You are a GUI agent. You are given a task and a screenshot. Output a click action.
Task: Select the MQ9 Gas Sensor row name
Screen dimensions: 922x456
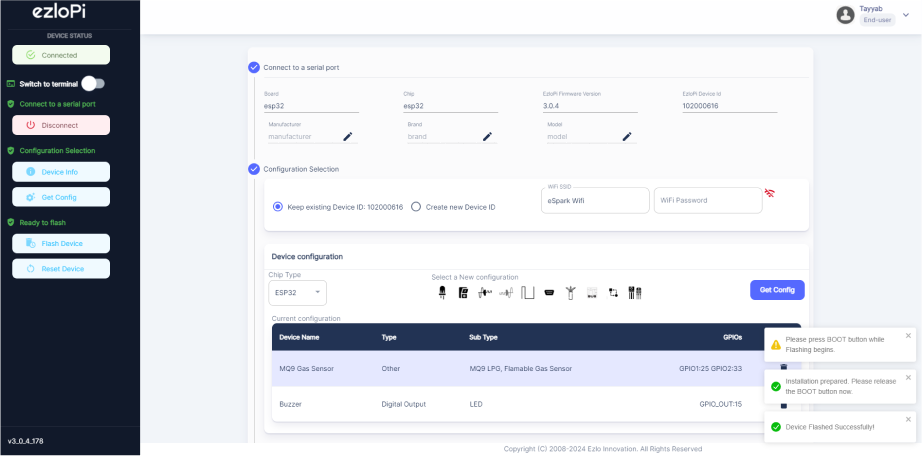tap(306, 368)
